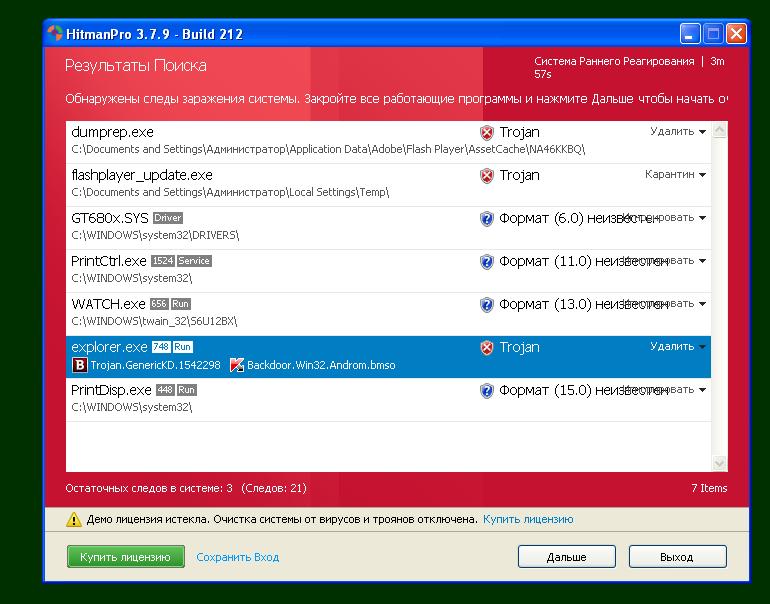Click the blue question icon for GT680x.SYS

[x=487, y=219]
